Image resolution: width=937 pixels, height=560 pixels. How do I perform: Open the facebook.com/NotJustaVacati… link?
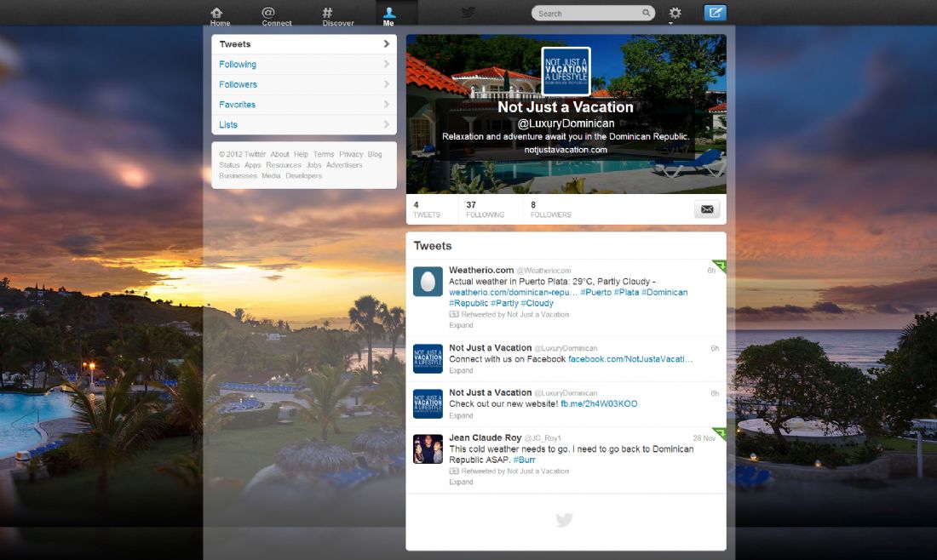pyautogui.click(x=629, y=359)
